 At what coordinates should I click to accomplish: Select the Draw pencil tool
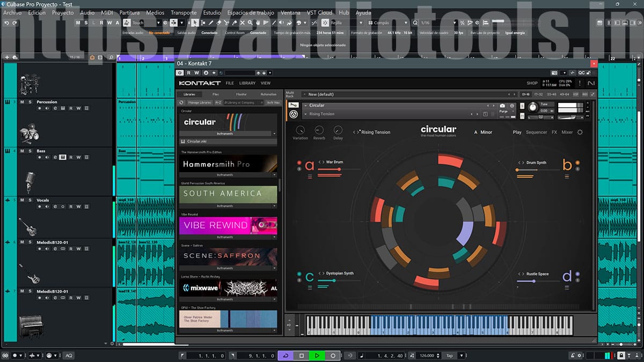click(x=211, y=23)
